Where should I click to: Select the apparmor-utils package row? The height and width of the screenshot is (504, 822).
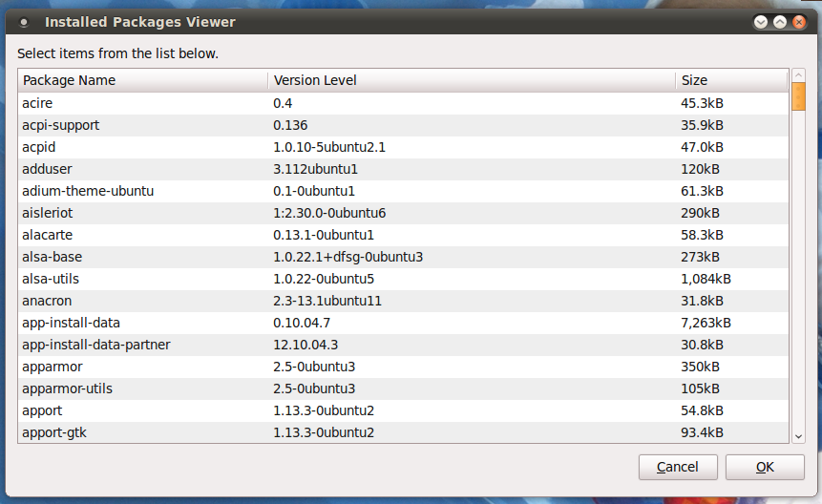point(404,389)
